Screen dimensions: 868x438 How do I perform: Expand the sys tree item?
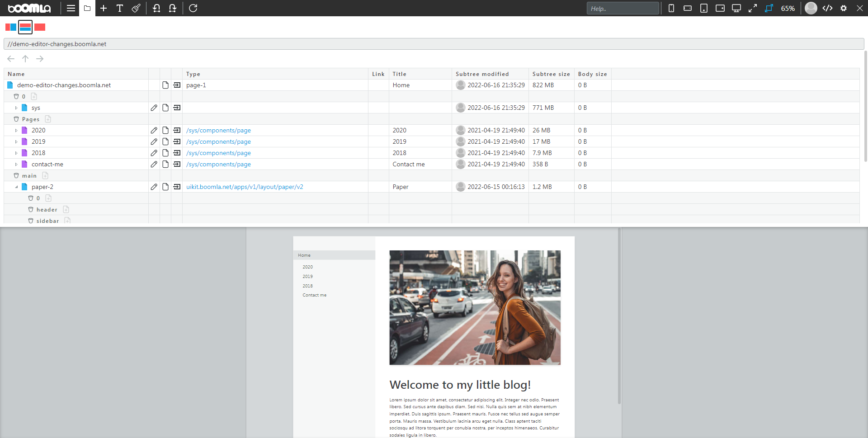[16, 108]
